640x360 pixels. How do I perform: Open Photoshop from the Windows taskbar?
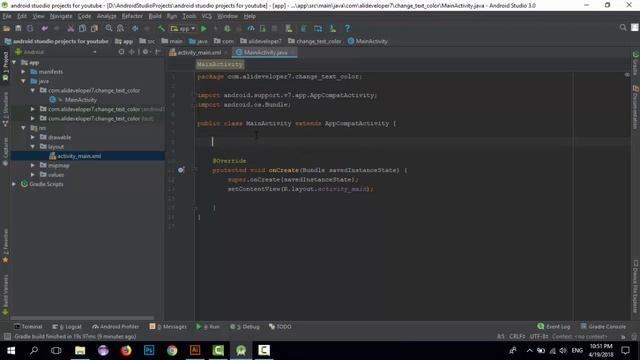[x=149, y=350]
